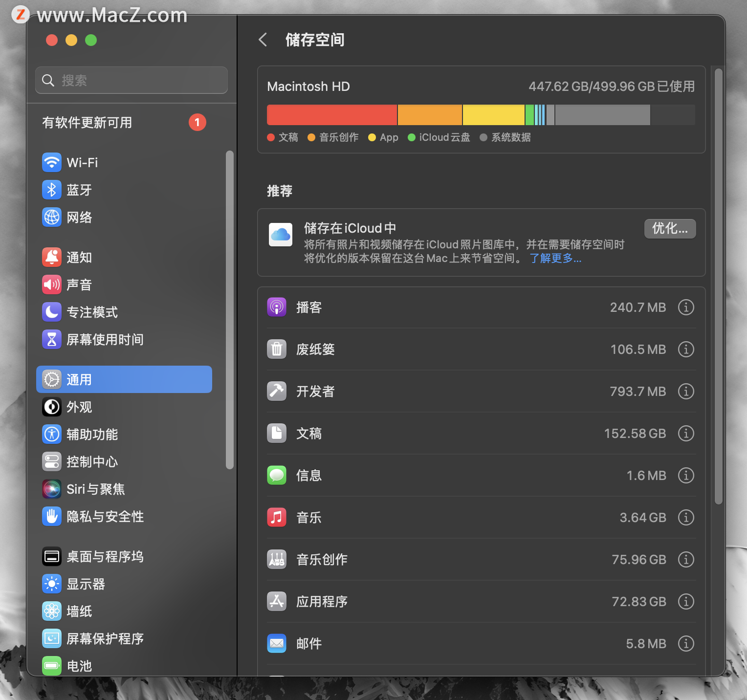
Task: Click the search (搜索) field
Action: tap(131, 80)
